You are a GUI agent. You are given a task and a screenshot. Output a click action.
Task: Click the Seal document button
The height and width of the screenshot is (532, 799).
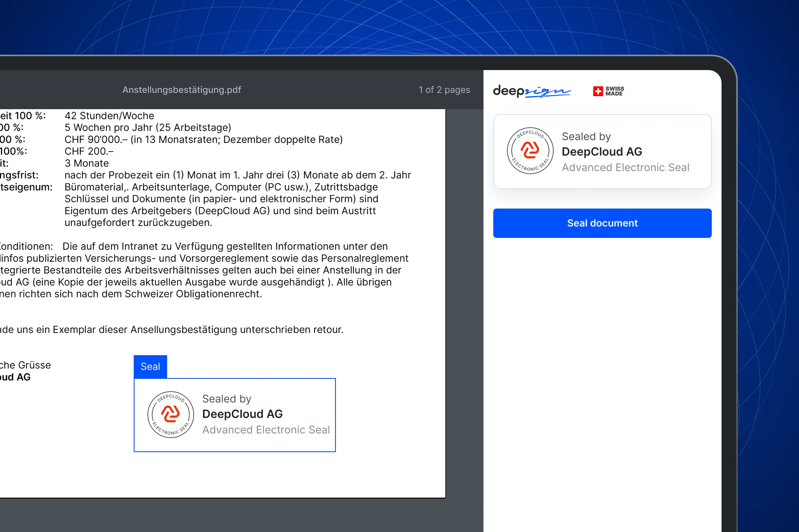(602, 223)
